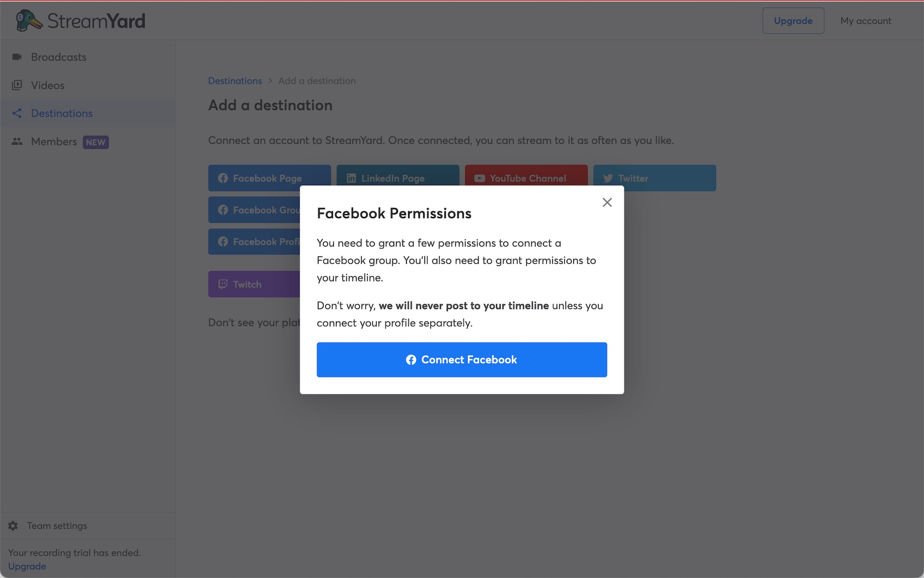Open Broadcasts via the camera icon
Viewport: 924px width, 578px height.
pos(17,57)
